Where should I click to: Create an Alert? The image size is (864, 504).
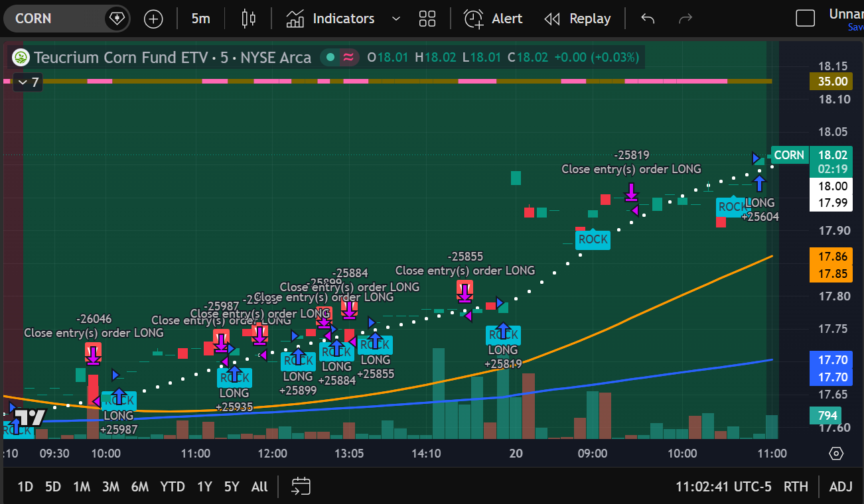pyautogui.click(x=493, y=19)
